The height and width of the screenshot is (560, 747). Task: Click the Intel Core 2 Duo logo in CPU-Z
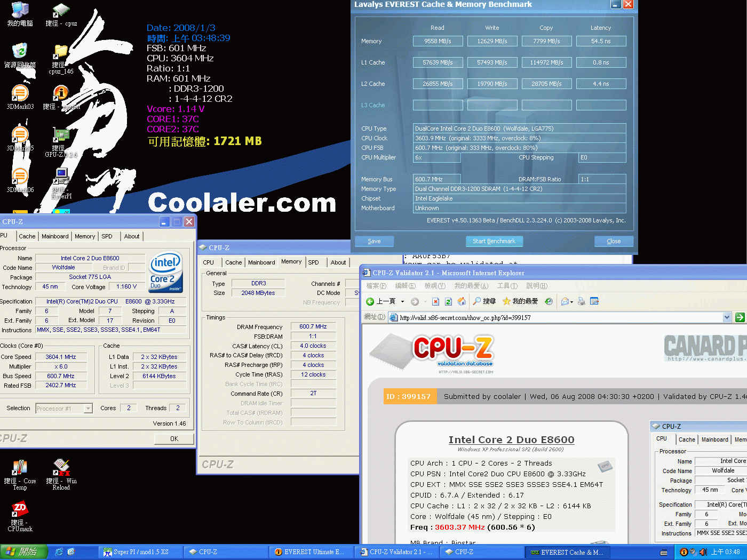click(x=166, y=272)
